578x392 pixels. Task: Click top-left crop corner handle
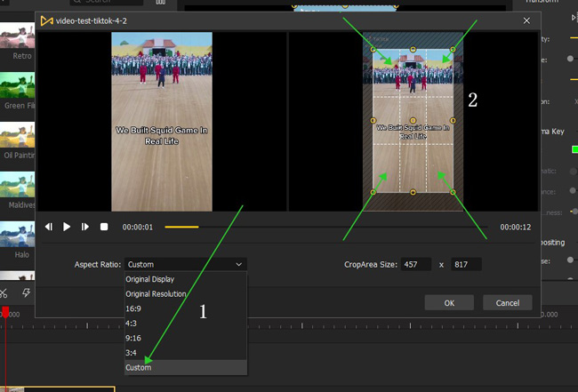373,50
